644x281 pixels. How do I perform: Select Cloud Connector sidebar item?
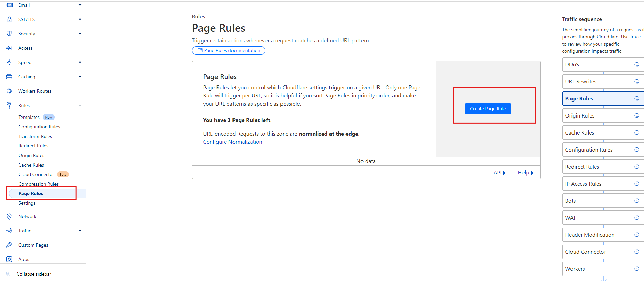coord(36,174)
